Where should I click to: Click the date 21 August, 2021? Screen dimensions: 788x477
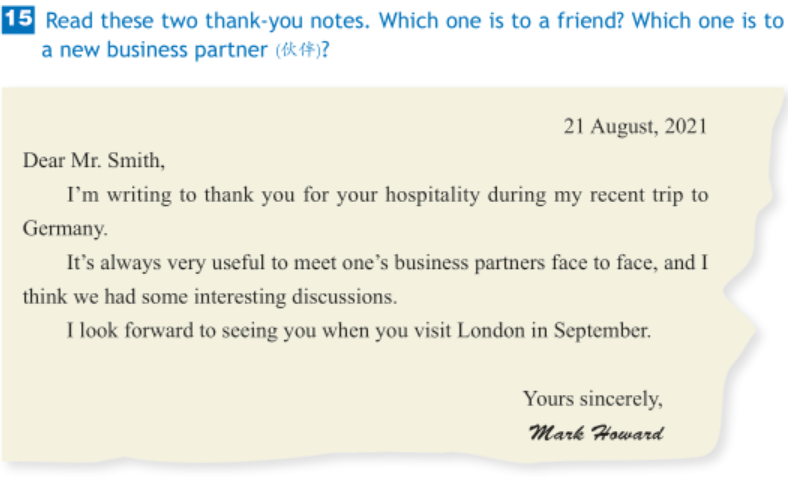click(x=635, y=127)
